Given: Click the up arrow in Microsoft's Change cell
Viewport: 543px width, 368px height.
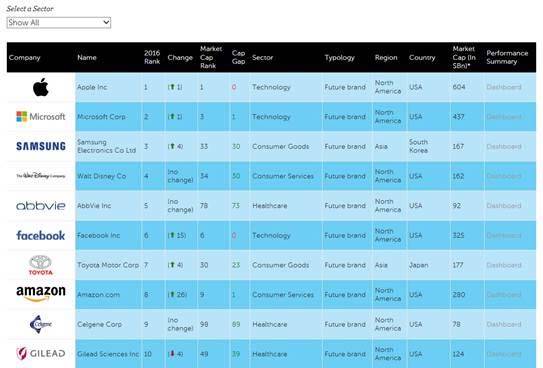Looking at the screenshot, I should [172, 117].
